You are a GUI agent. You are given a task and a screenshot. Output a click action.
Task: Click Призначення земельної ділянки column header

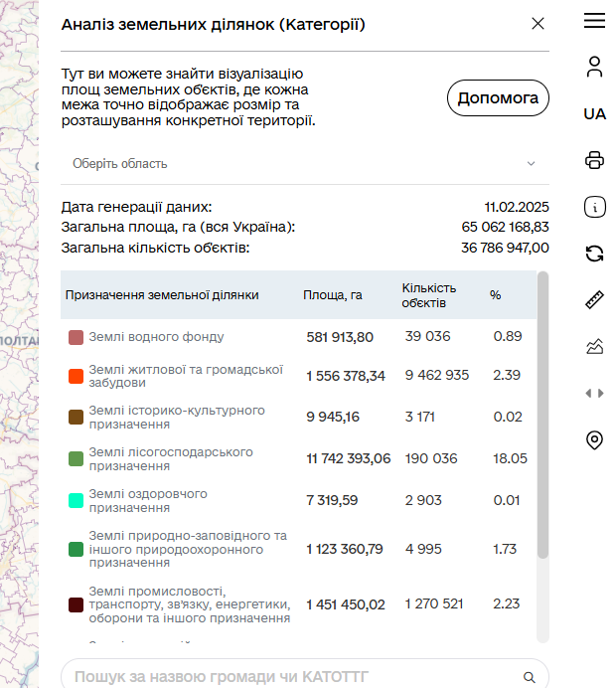point(162,295)
